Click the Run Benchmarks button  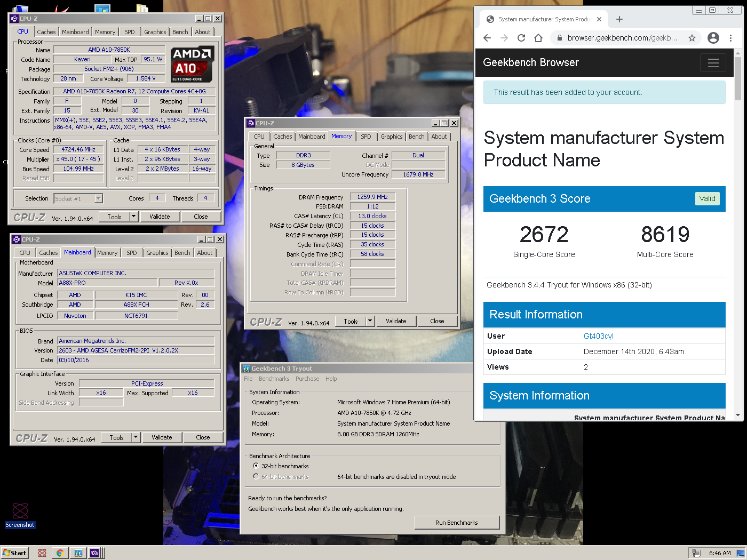457,523
